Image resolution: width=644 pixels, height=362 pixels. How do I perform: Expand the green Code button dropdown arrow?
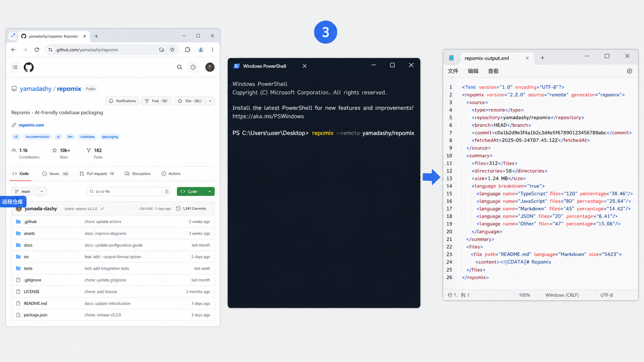pyautogui.click(x=210, y=192)
